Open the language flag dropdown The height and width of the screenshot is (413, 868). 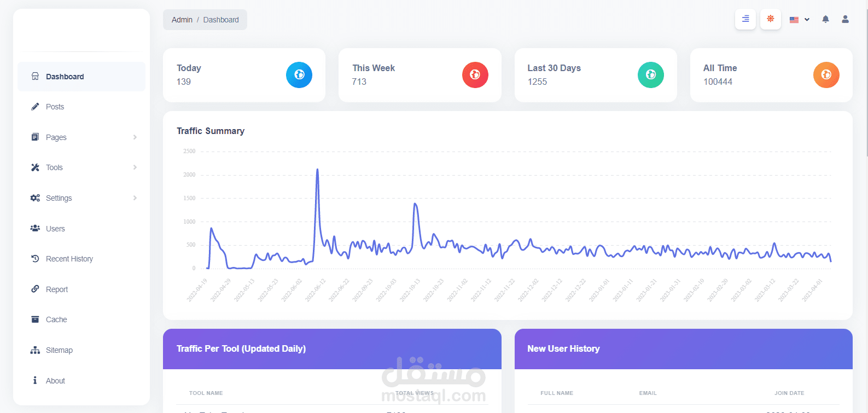799,20
